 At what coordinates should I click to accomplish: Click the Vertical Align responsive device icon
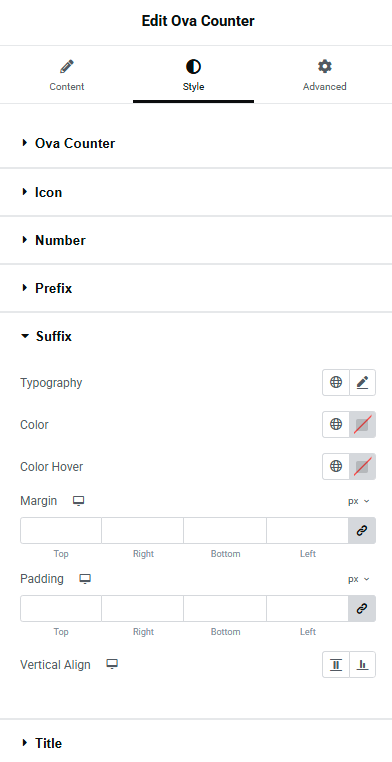pos(112,664)
